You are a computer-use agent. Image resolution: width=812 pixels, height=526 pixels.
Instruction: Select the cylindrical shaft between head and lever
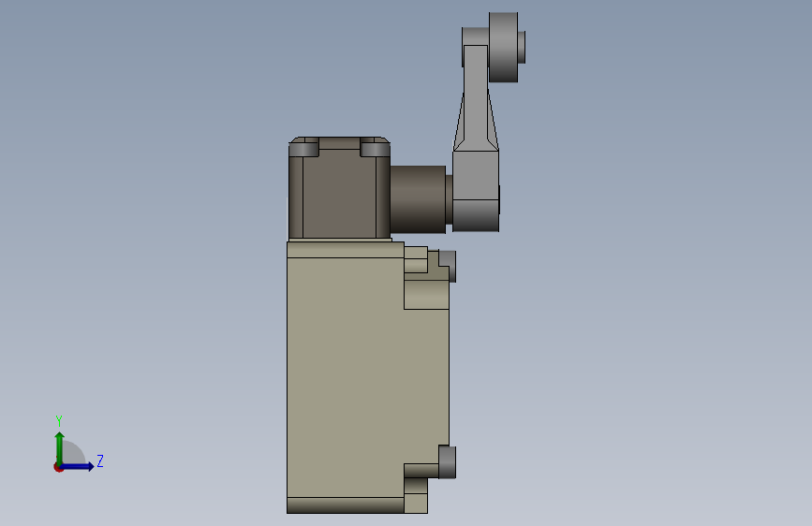pos(418,199)
